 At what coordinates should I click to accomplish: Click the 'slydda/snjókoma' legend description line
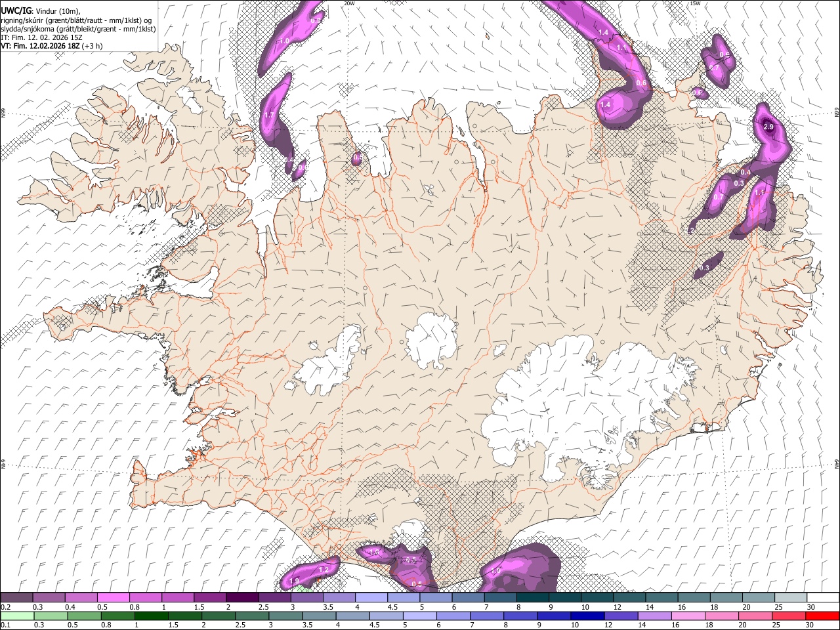coord(78,29)
